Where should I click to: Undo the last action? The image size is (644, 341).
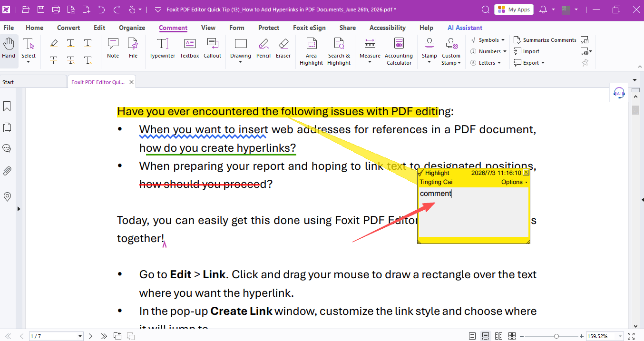point(101,10)
